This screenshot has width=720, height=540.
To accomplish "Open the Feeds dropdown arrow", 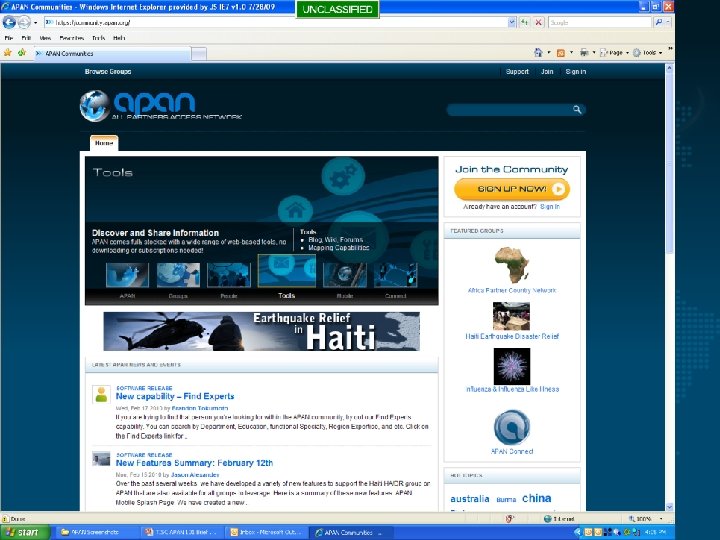I will (571, 53).
